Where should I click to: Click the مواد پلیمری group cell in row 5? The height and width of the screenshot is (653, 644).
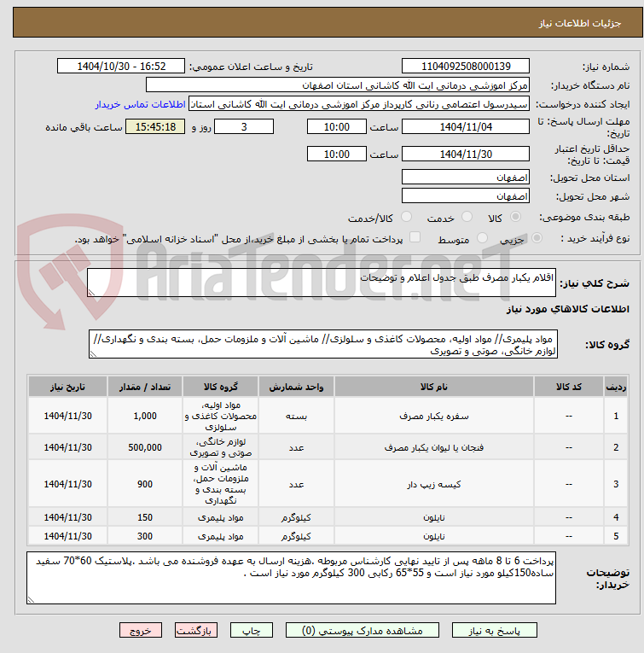tap(220, 536)
